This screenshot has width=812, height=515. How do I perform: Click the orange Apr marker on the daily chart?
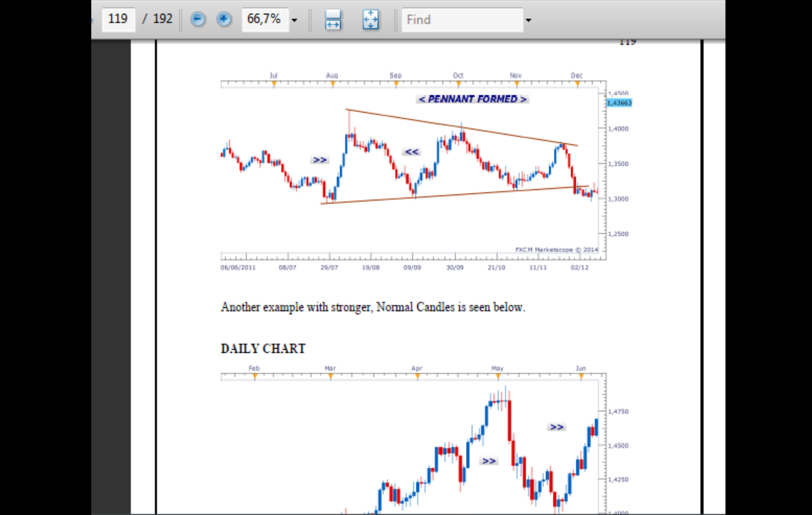pos(417,377)
